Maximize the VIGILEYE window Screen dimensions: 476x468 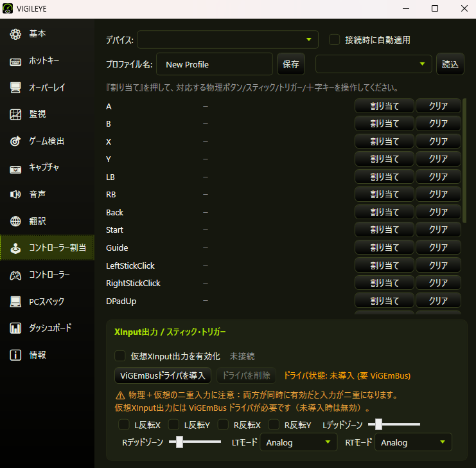click(x=435, y=8)
